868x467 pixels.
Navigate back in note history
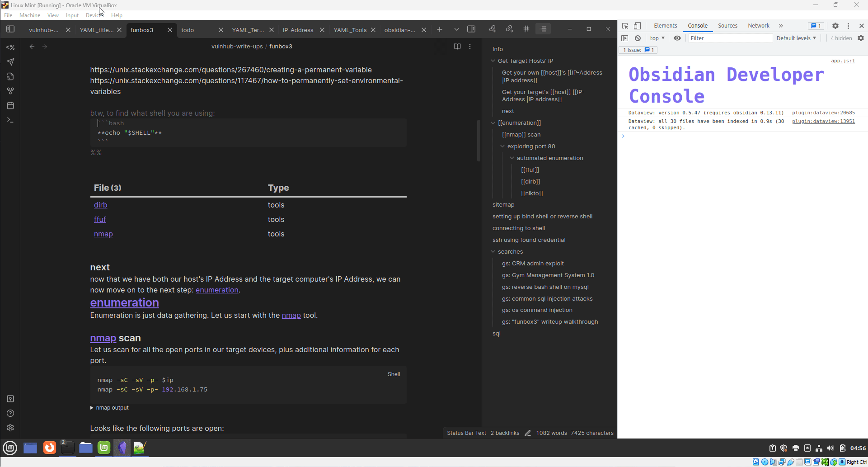pyautogui.click(x=32, y=47)
